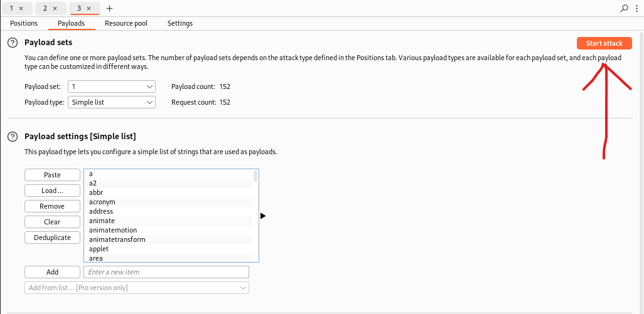
Task: Click the Load button
Action: (x=52, y=191)
